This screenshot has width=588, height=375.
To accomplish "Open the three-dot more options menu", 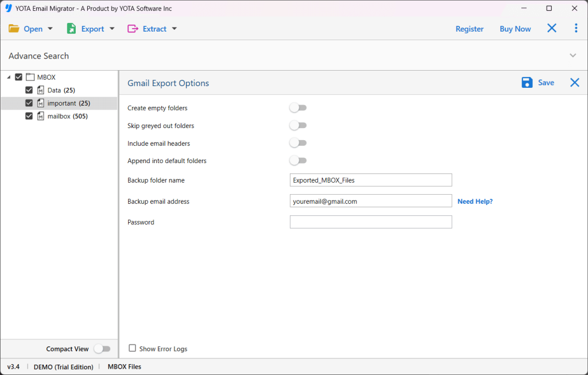I will [576, 28].
